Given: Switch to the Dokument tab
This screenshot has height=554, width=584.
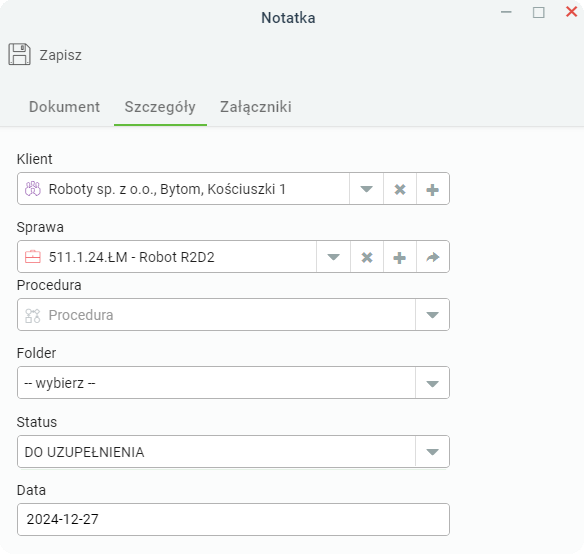Looking at the screenshot, I should (64, 107).
